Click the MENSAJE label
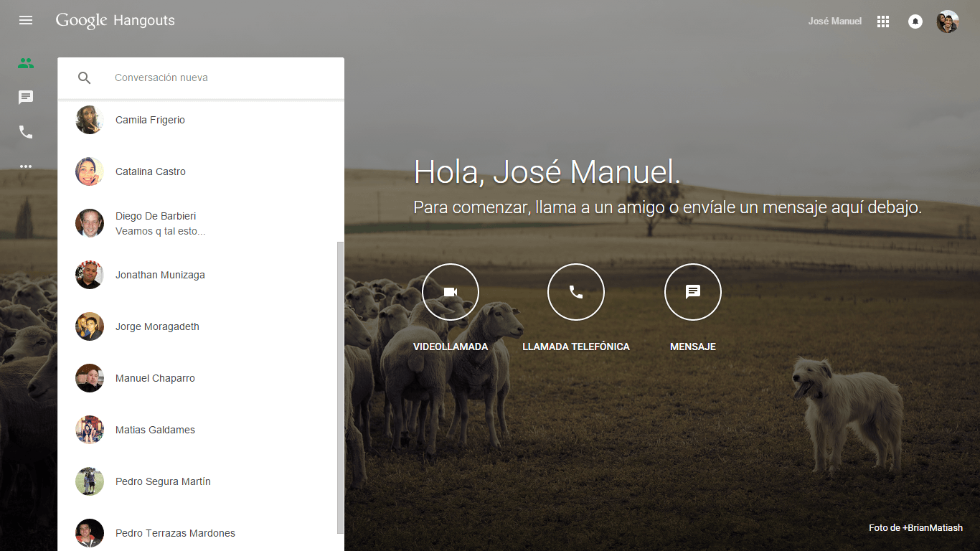This screenshot has height=551, width=980. [x=693, y=347]
